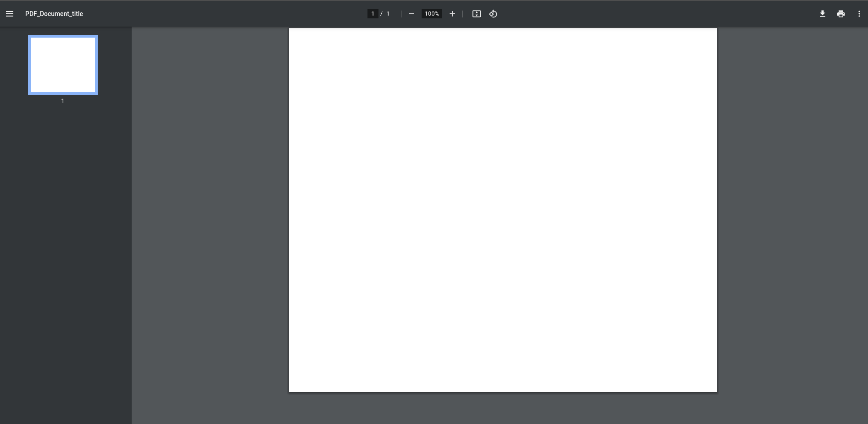Select the page 1 thumbnail

pos(63,65)
